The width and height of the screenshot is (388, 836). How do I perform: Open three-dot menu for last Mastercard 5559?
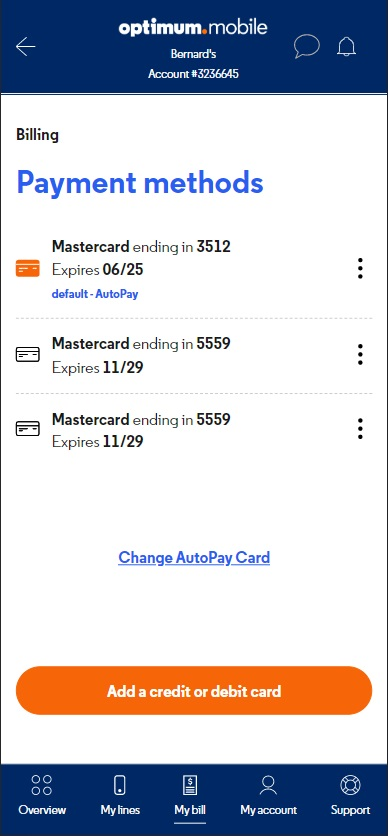point(360,429)
